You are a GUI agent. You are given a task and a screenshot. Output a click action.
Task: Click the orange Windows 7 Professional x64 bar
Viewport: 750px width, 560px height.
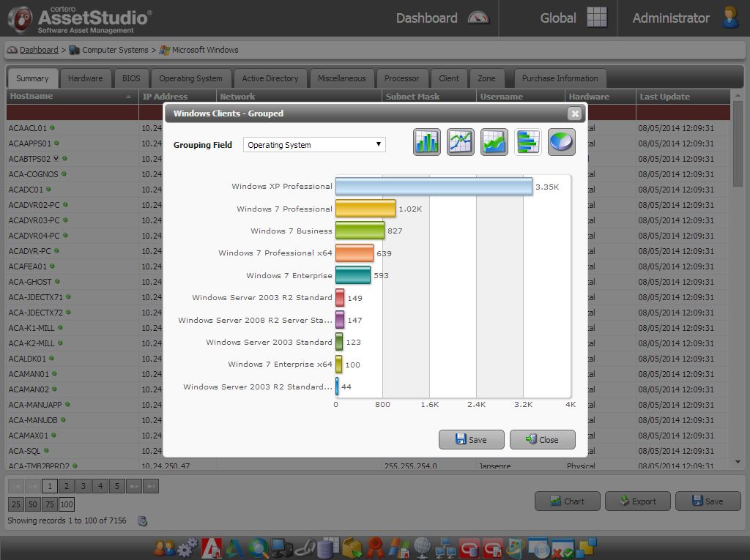[354, 253]
